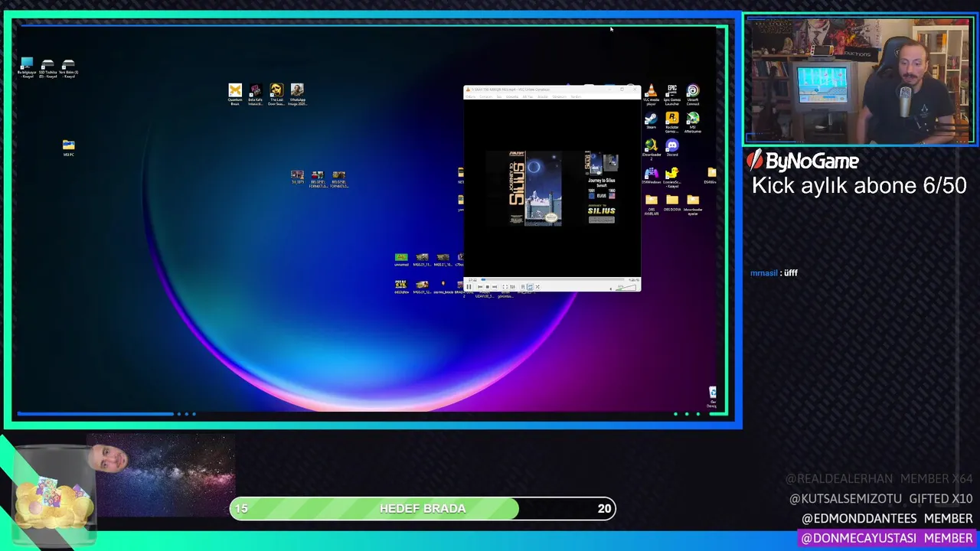Open the Araçlar menu in VLC
This screenshot has height=551, width=980.
tap(543, 96)
